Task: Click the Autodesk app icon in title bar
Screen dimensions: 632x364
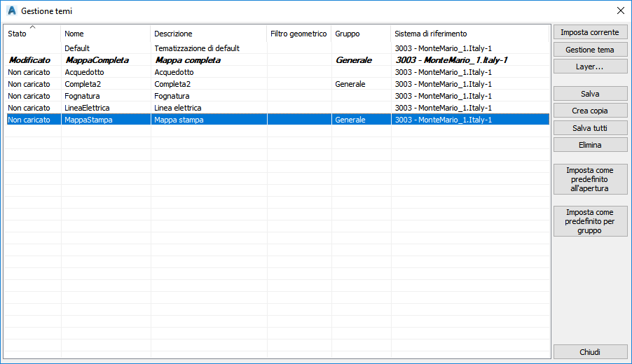Action: click(x=11, y=11)
